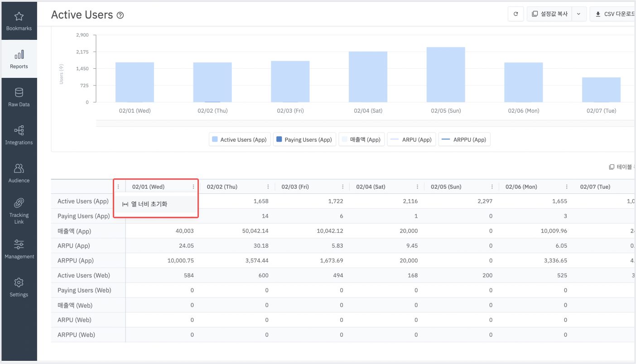Click the cell value 40,003
The height and width of the screenshot is (364, 636).
[x=184, y=231]
